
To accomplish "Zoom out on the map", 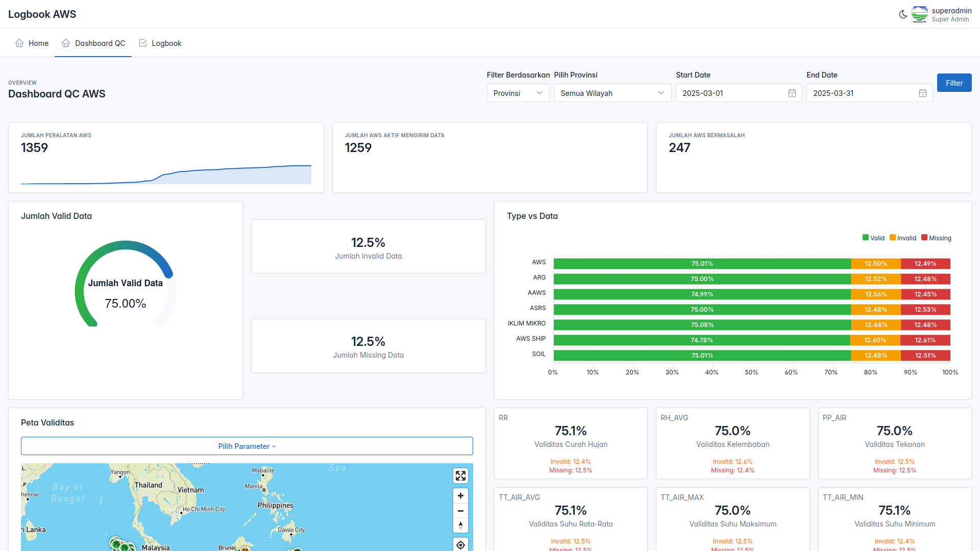I will 460,511.
